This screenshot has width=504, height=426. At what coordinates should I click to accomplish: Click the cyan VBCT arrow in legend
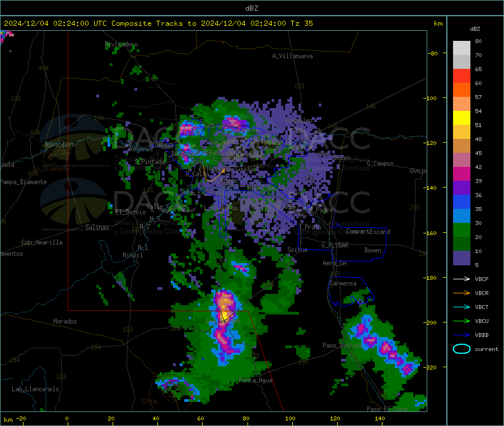click(461, 307)
